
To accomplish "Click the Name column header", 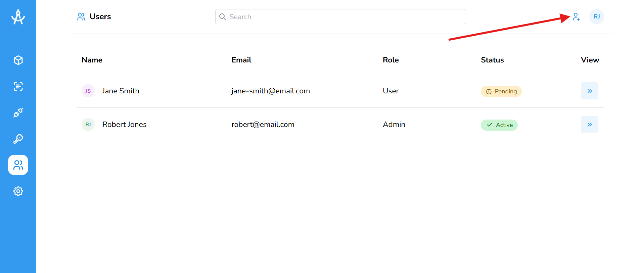I will 92,60.
